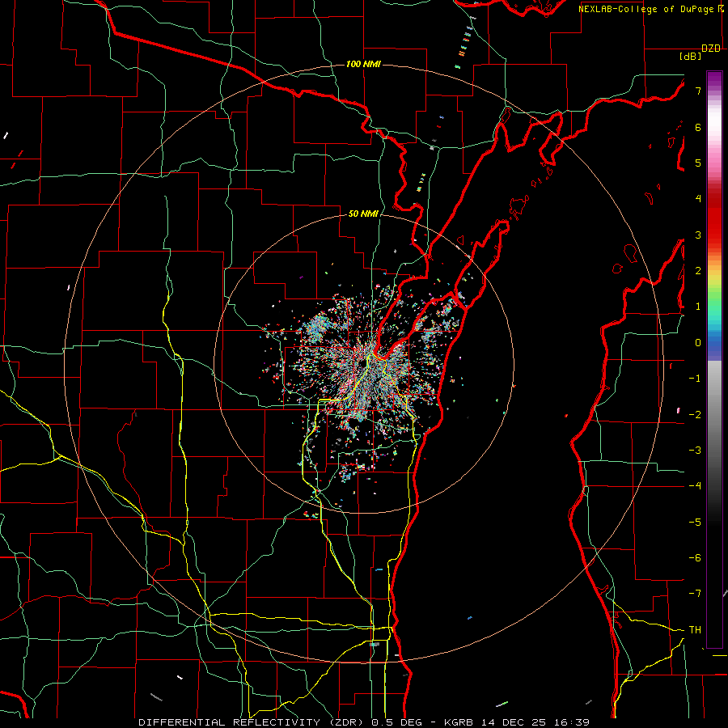Click the -6 value on the scale
Viewport: 728px width, 728px height.
(695, 558)
